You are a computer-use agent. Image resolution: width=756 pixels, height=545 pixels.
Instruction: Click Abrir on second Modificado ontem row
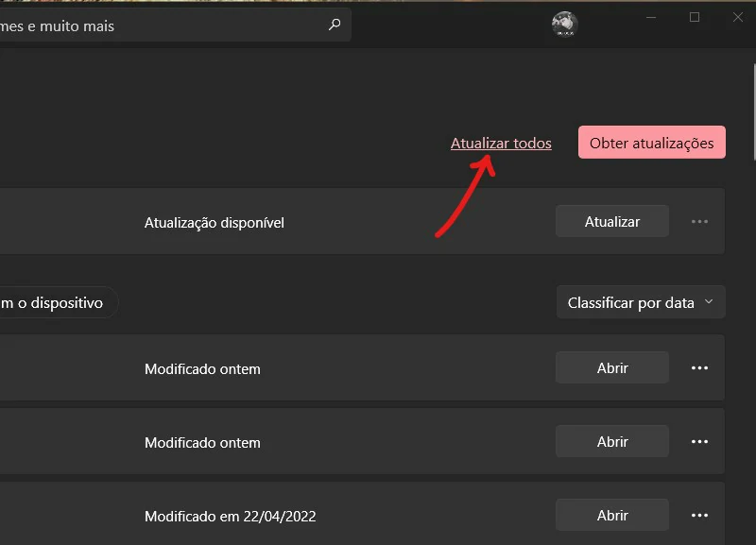pos(612,441)
